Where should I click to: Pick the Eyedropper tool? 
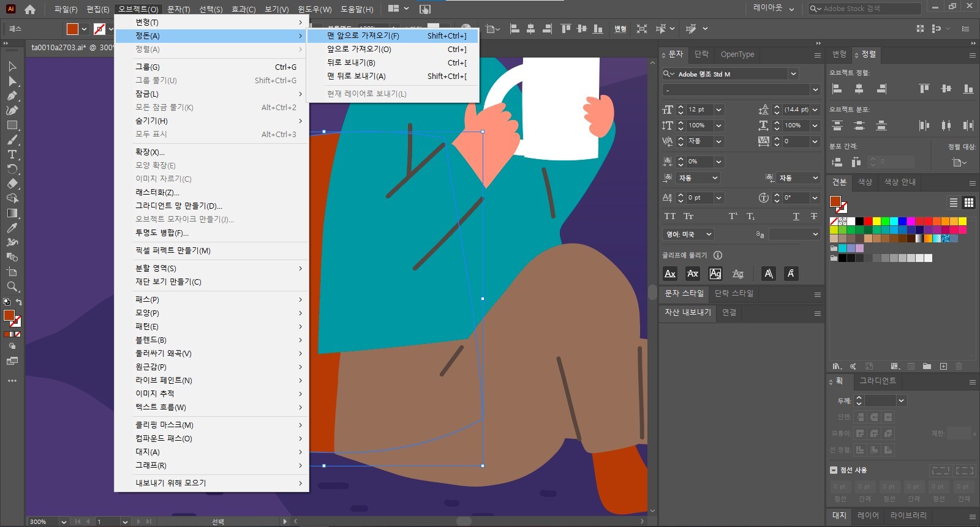tap(12, 228)
